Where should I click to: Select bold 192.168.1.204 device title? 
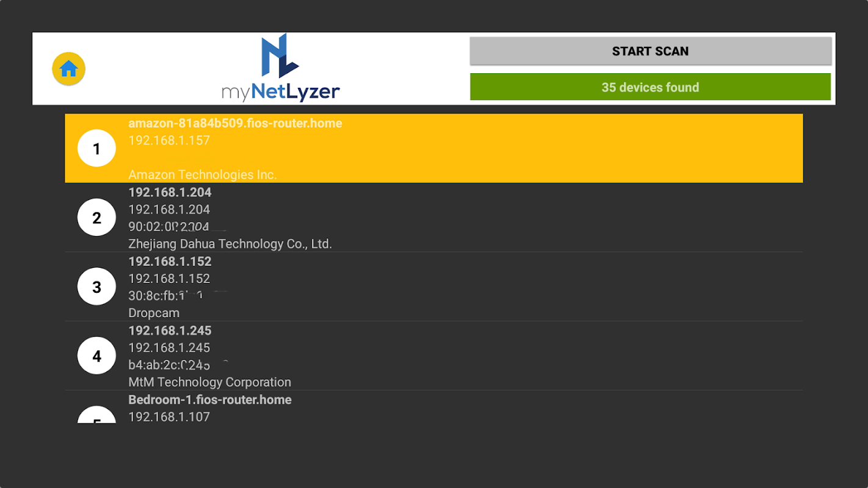point(170,192)
